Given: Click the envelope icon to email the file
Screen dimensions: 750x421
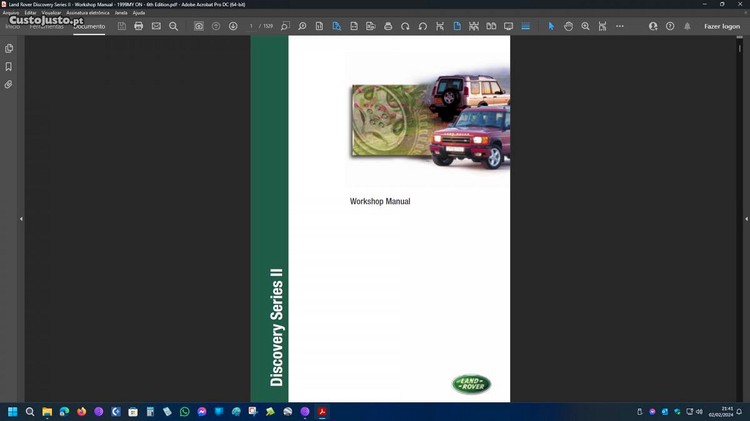Looking at the screenshot, I should 156,26.
